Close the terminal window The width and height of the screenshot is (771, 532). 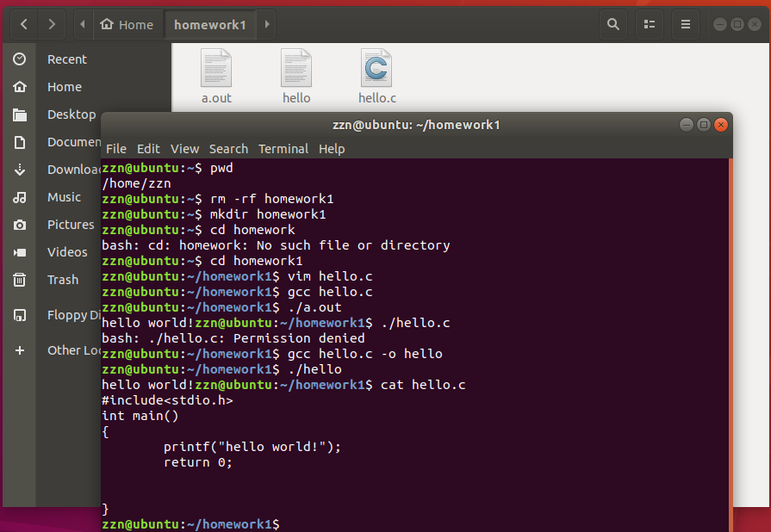pyautogui.click(x=721, y=125)
